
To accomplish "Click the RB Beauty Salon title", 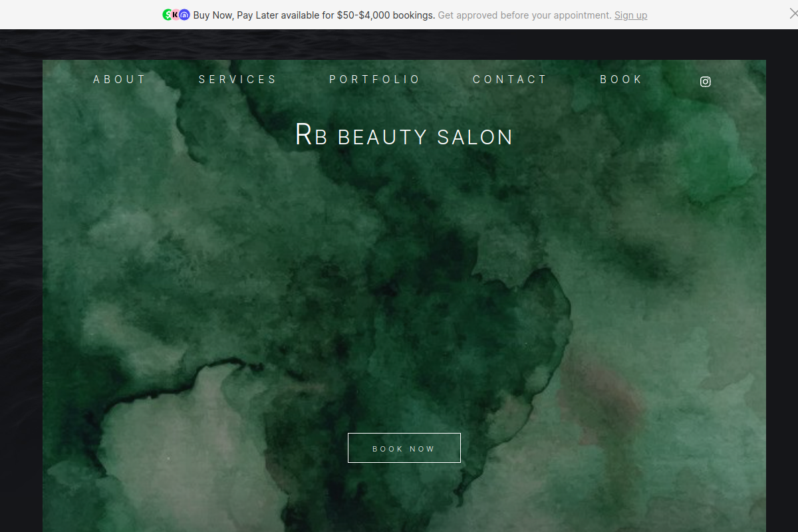I will coord(404,135).
